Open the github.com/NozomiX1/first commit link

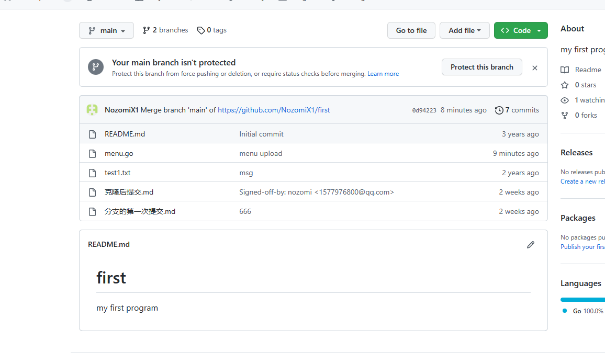[x=274, y=110]
